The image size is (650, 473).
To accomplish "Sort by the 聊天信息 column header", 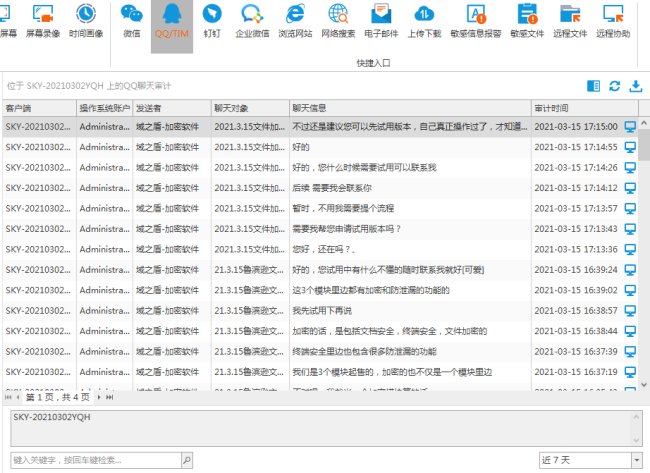I will point(410,108).
